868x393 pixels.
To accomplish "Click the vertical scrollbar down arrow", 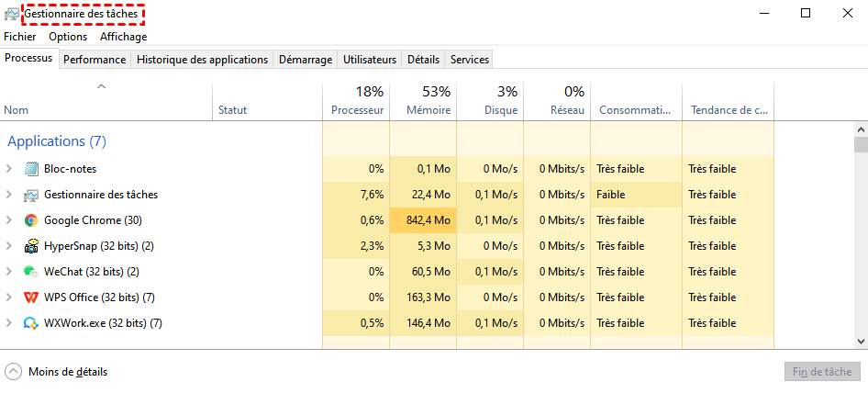I will 861,341.
